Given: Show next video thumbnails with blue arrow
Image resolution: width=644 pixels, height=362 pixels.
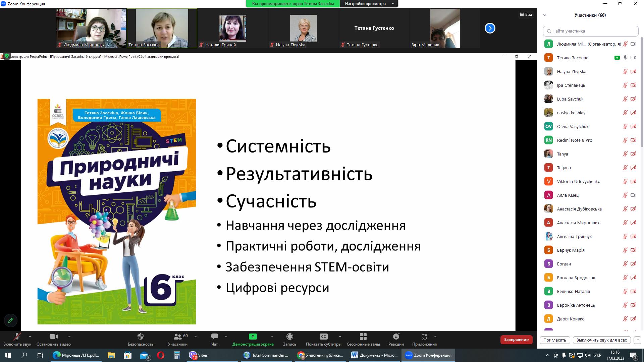Looking at the screenshot, I should click(490, 28).
